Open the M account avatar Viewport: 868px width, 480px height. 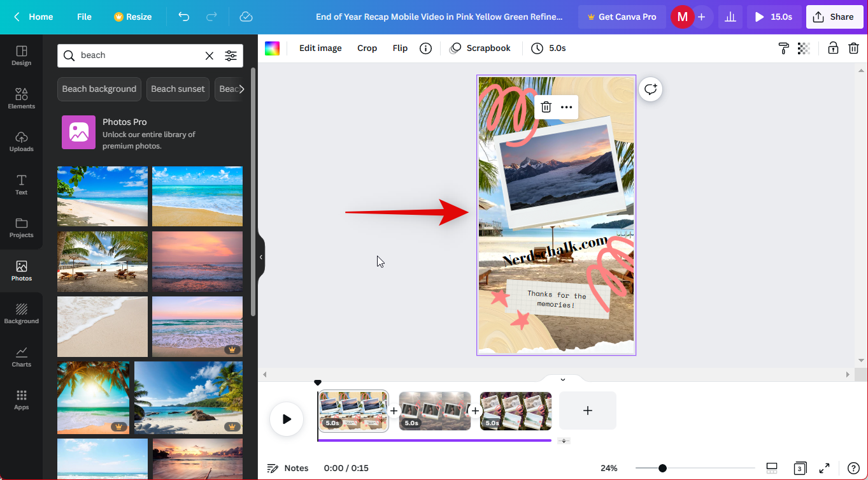tap(682, 17)
